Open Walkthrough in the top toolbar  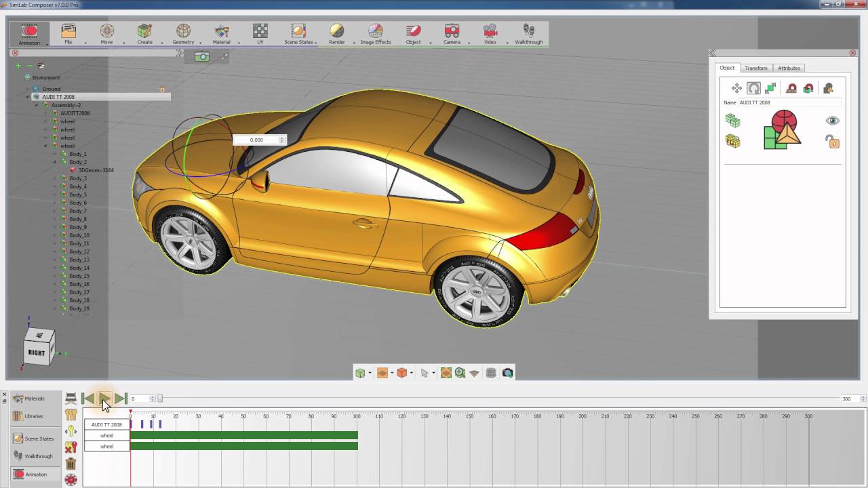[x=529, y=34]
